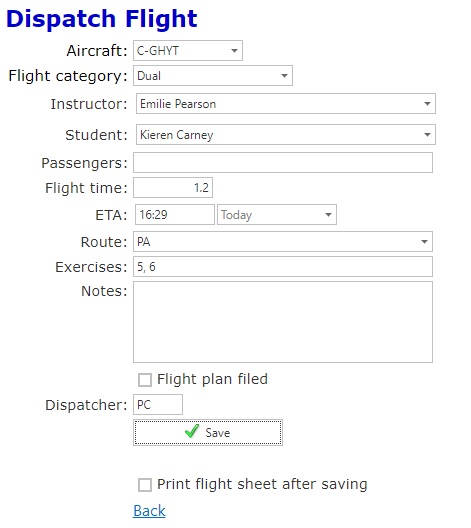Focus the Exercises field containing 5, 6
471x528 pixels.
(x=283, y=267)
